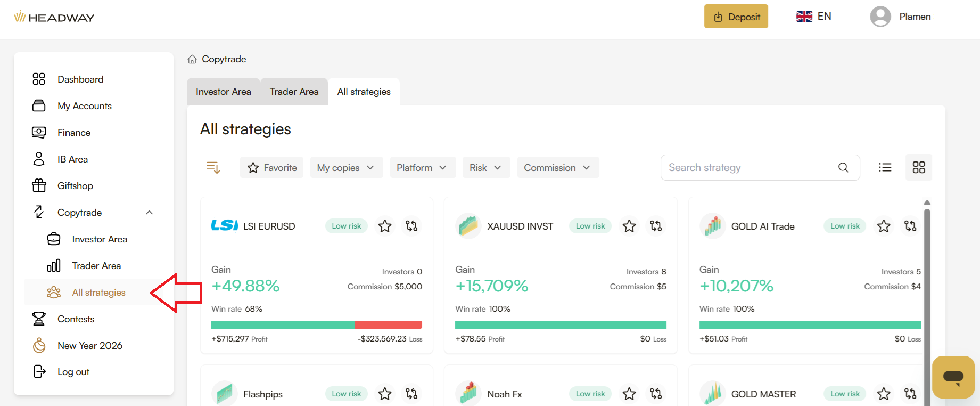The width and height of the screenshot is (980, 406).
Task: Select the All strategies tab
Action: (364, 92)
